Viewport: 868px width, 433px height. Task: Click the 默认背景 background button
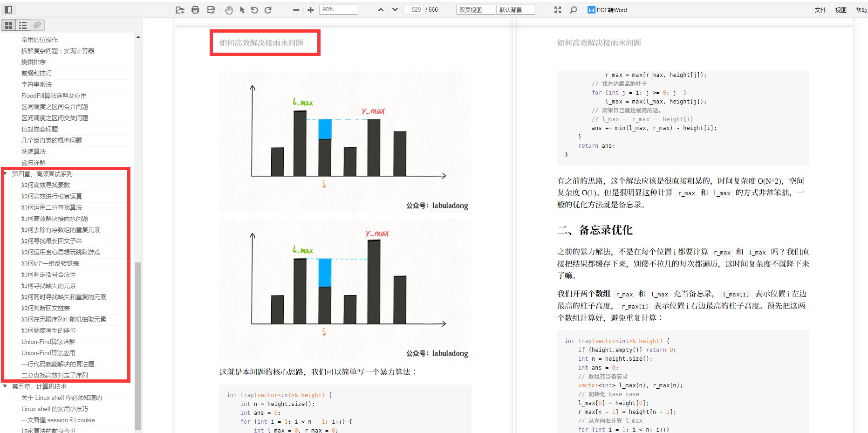click(x=515, y=9)
